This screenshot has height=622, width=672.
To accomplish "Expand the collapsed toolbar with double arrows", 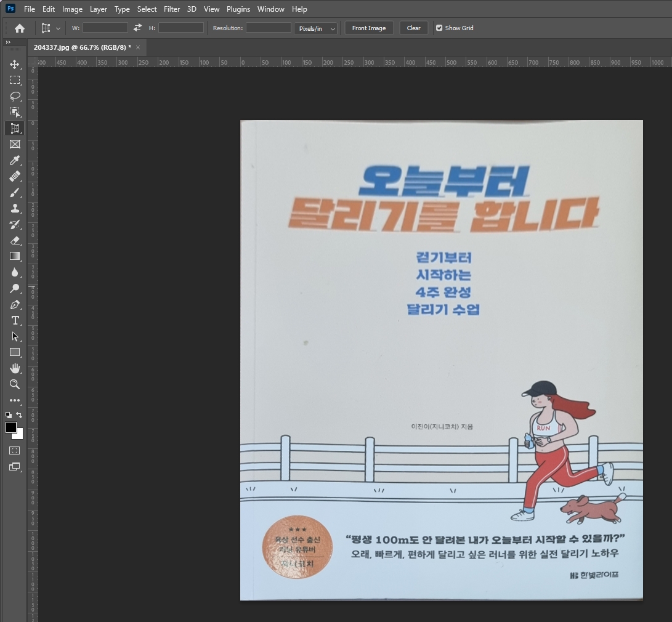I will coord(8,42).
